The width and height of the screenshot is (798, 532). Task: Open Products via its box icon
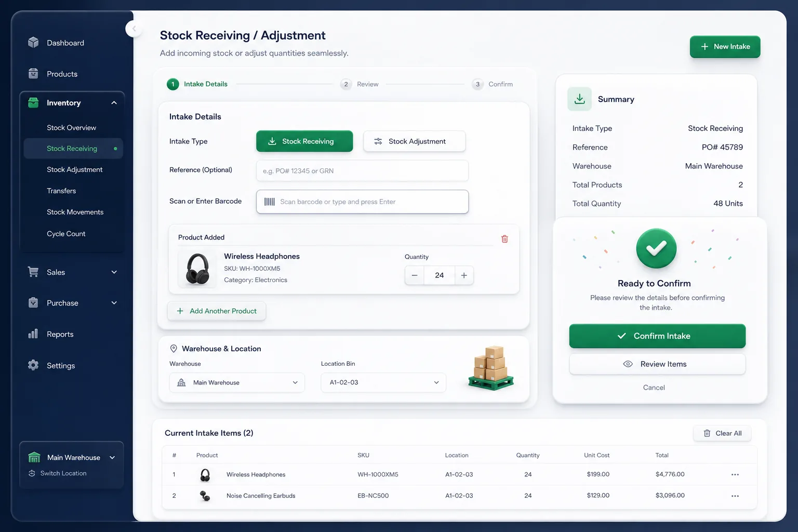coord(33,74)
